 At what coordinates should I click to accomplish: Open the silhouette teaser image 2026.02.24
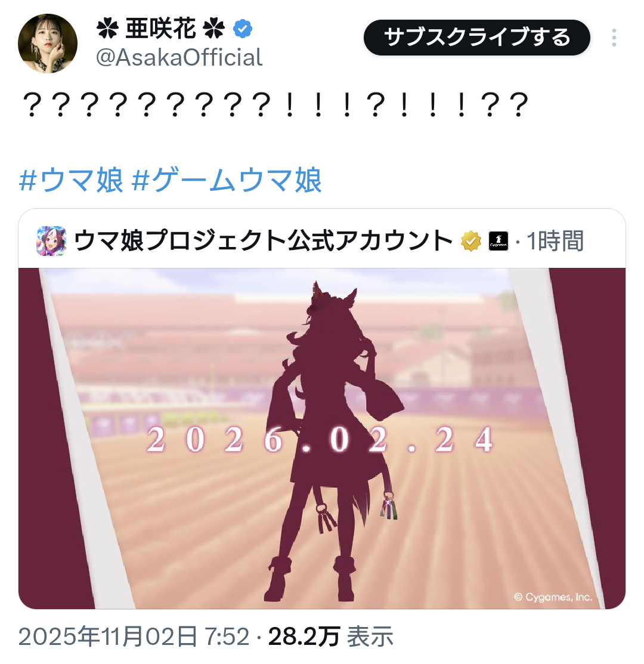pyautogui.click(x=321, y=438)
